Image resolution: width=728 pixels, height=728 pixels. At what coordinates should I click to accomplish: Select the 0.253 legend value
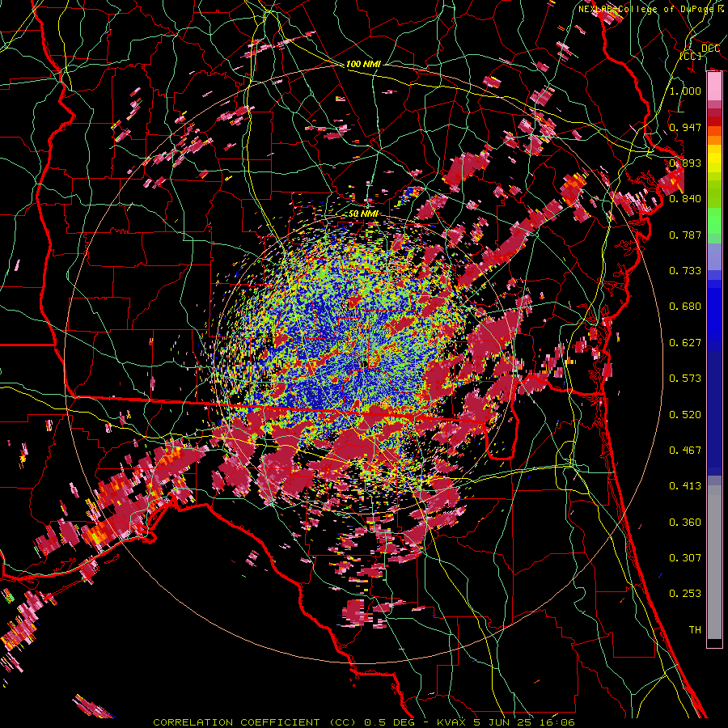685,594
